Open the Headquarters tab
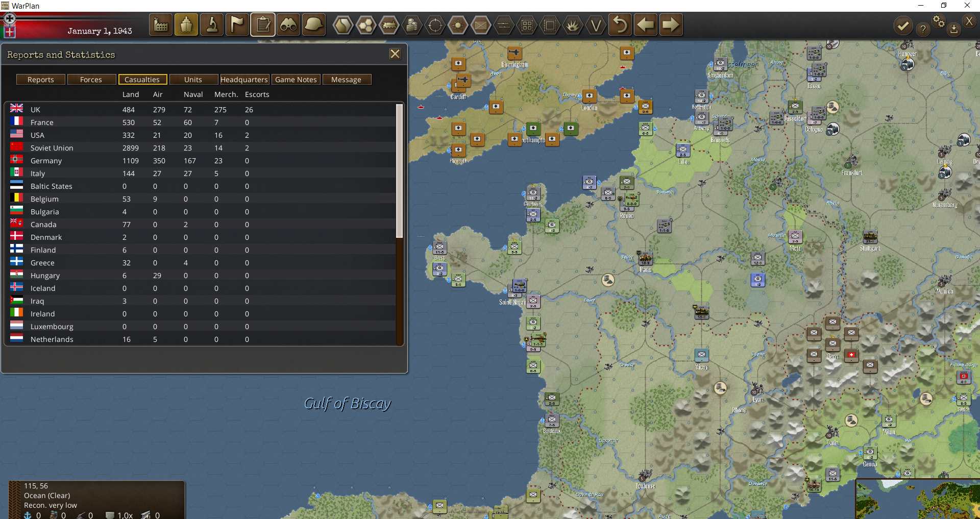 (x=244, y=80)
